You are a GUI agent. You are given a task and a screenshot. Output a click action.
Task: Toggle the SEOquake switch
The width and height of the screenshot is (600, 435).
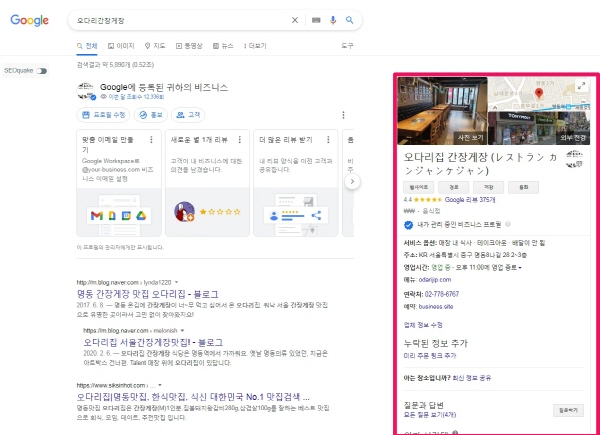coord(42,71)
